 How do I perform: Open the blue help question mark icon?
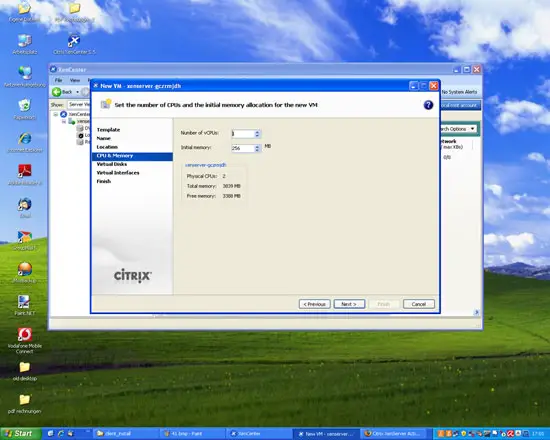click(428, 105)
